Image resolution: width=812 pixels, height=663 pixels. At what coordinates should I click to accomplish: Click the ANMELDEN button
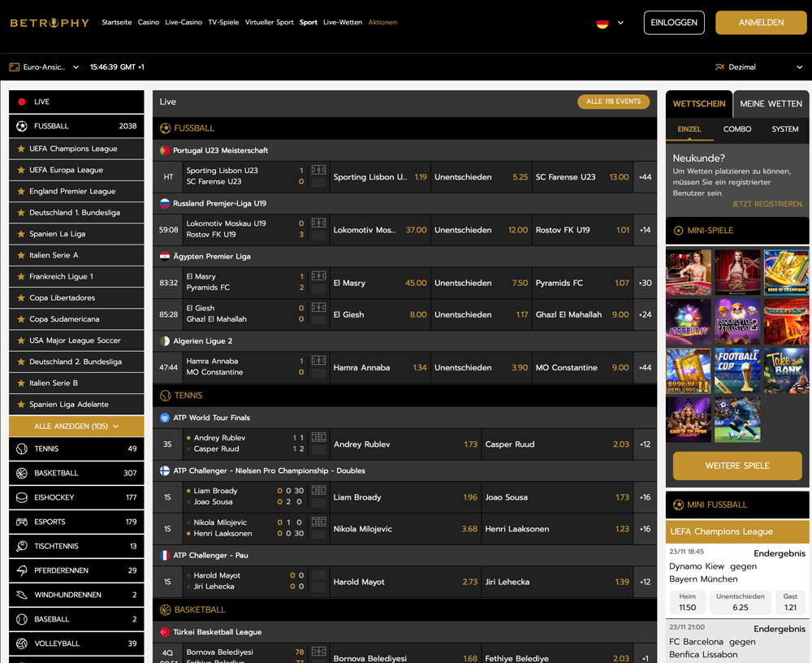761,22
